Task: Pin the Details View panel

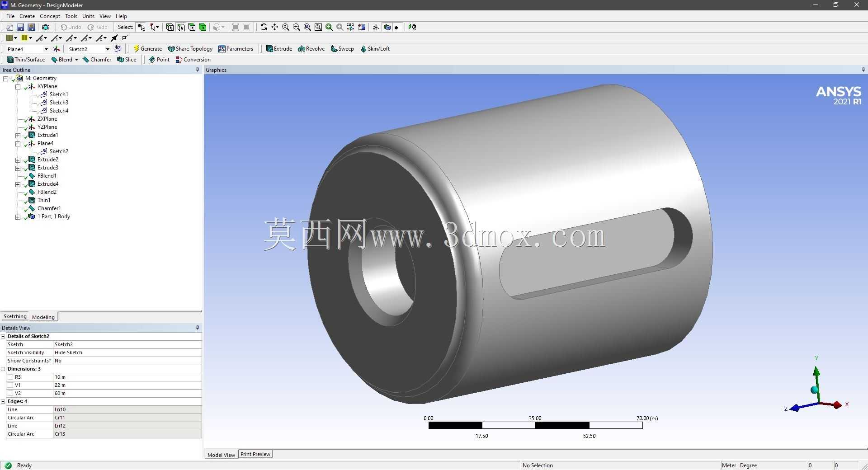Action: 197,328
